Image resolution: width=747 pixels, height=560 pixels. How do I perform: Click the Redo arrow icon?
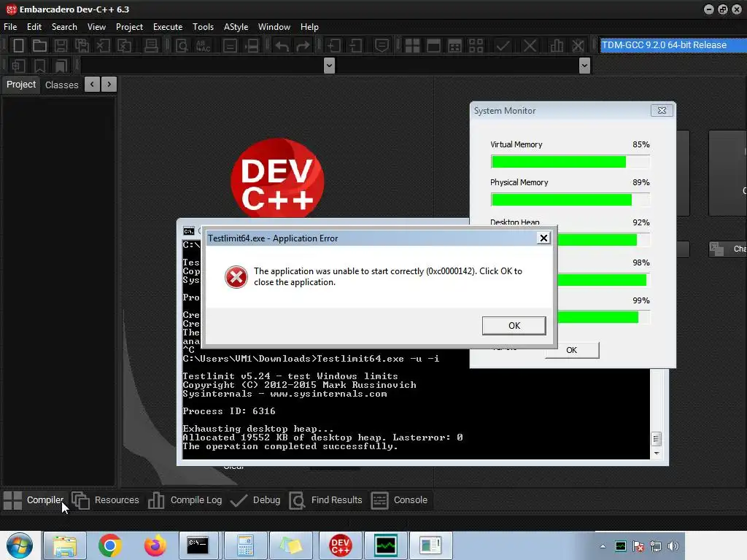303,46
